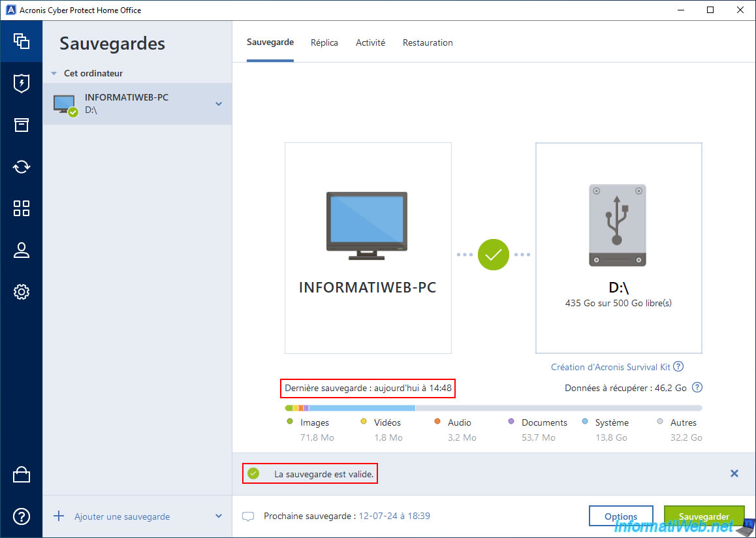Click the green Sauvegarder button
Image resolution: width=756 pixels, height=538 pixels.
point(704,516)
